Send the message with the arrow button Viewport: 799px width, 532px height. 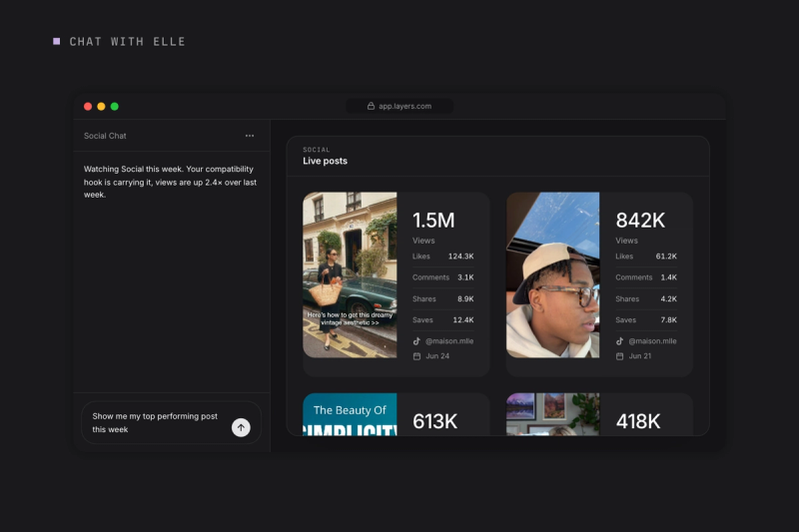coord(241,427)
